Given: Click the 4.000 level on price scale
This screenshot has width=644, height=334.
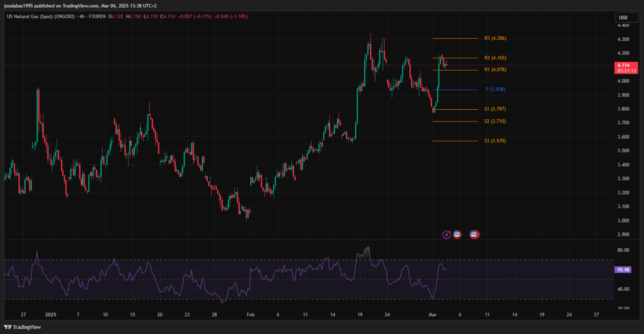Looking at the screenshot, I should pos(623,81).
